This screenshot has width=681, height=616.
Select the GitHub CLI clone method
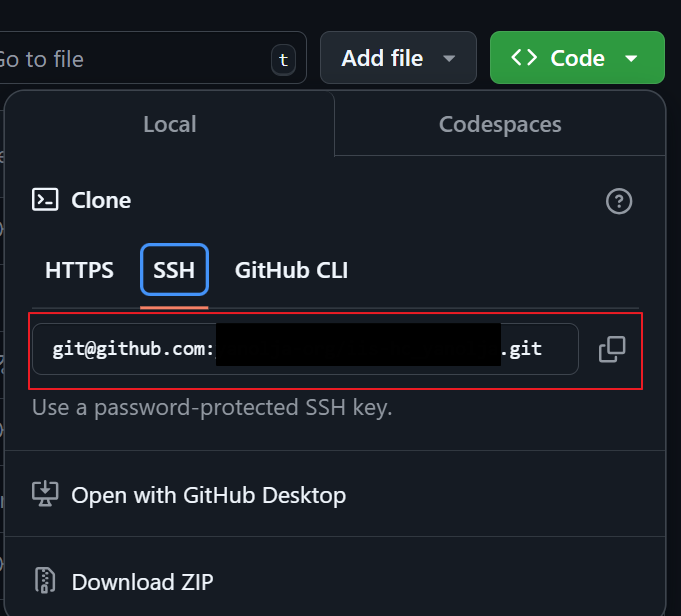291,270
